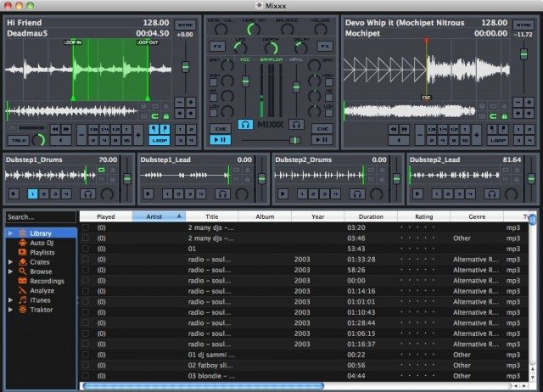This screenshot has width=543, height=392.
Task: Click hotcue 1 on Dubstep1_Drums sampler
Action: tap(32, 194)
